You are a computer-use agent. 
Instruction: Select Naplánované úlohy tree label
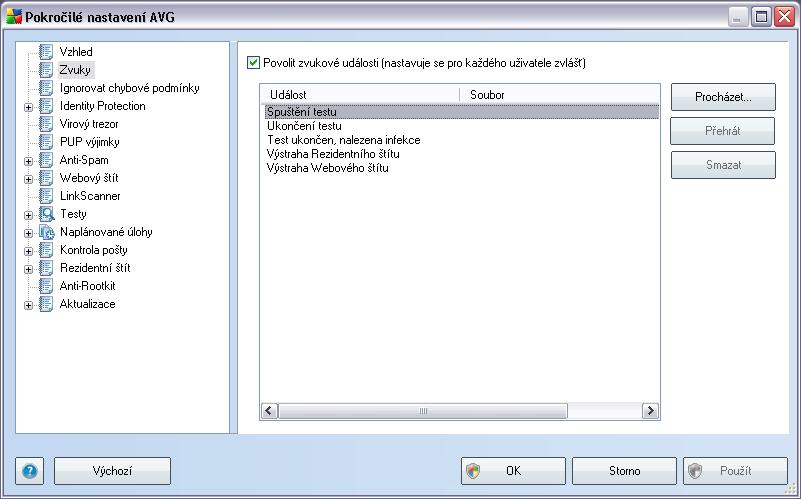106,232
